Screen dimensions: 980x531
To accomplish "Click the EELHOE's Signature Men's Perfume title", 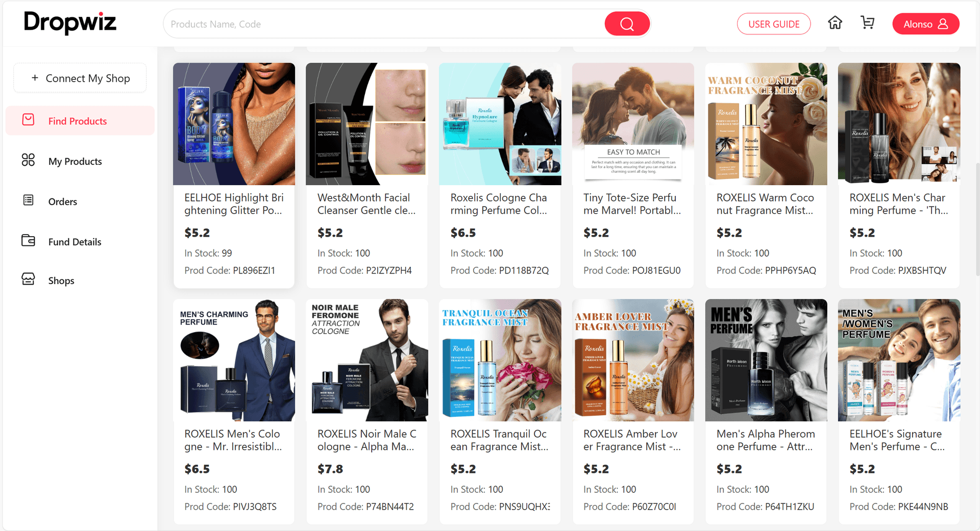I will pos(897,440).
